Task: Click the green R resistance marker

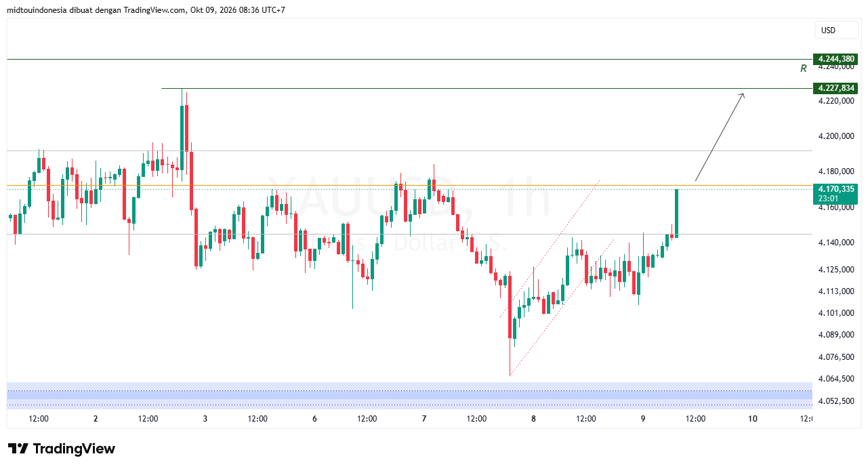Action: [x=803, y=68]
